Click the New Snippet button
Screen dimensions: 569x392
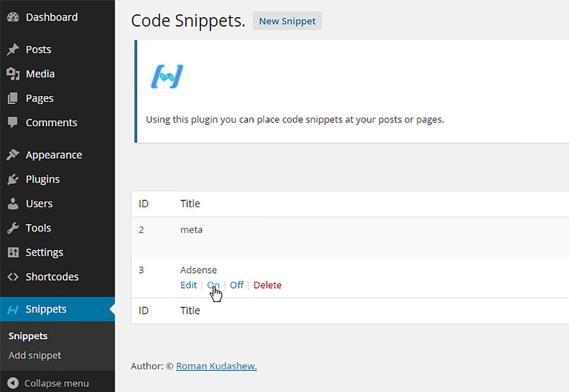287,21
